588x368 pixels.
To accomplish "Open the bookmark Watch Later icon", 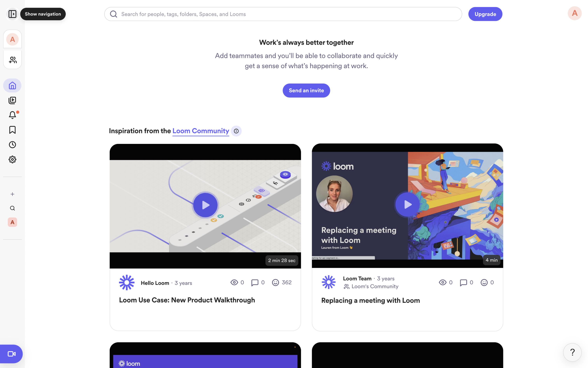I will tap(12, 130).
